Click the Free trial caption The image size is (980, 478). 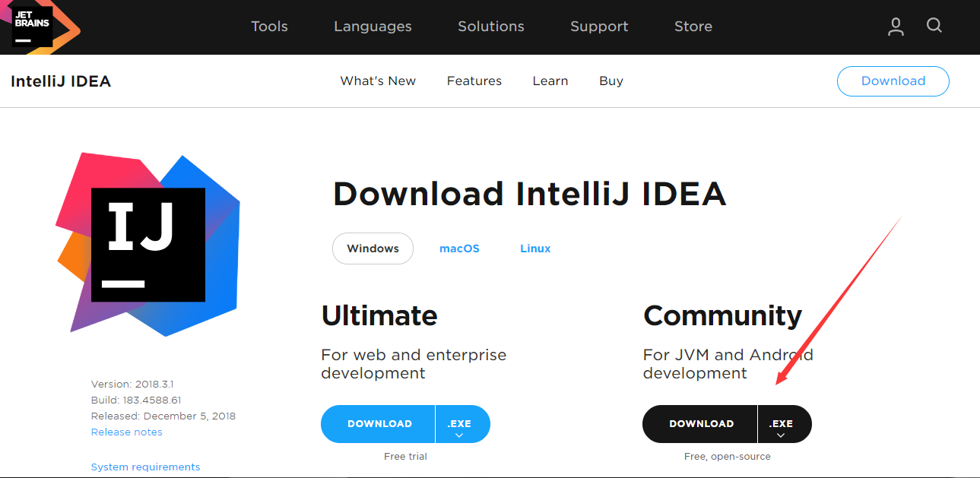pyautogui.click(x=406, y=457)
